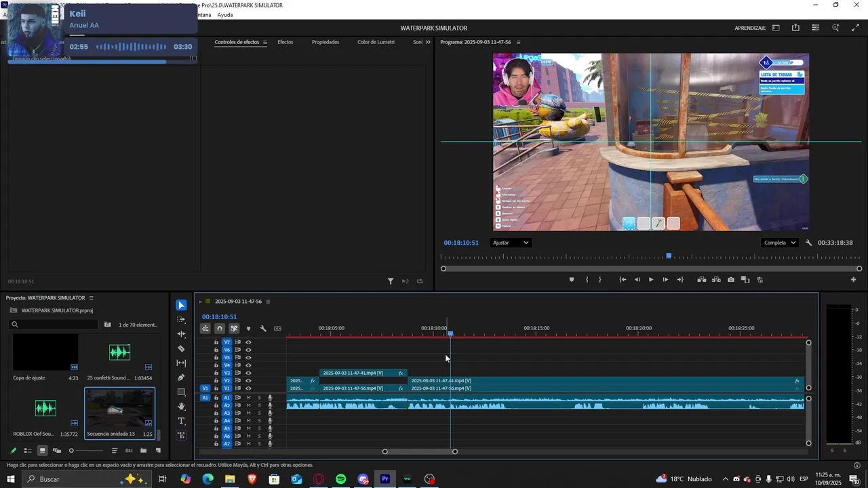This screenshot has width=868, height=488.
Task: Open the Ayuda menu
Action: (x=225, y=15)
